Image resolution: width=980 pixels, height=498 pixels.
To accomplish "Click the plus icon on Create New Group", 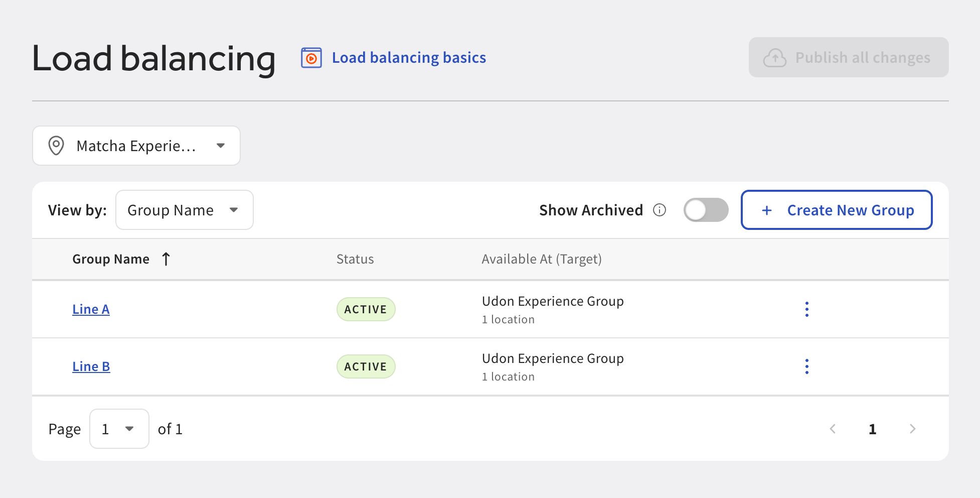I will click(x=767, y=210).
